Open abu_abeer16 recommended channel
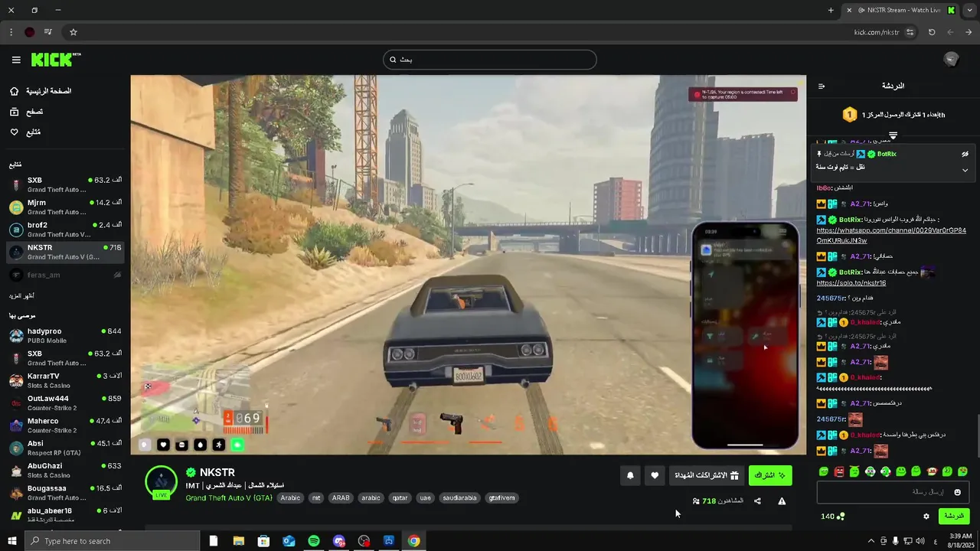Screen dimensions: 980x551 pos(65,514)
